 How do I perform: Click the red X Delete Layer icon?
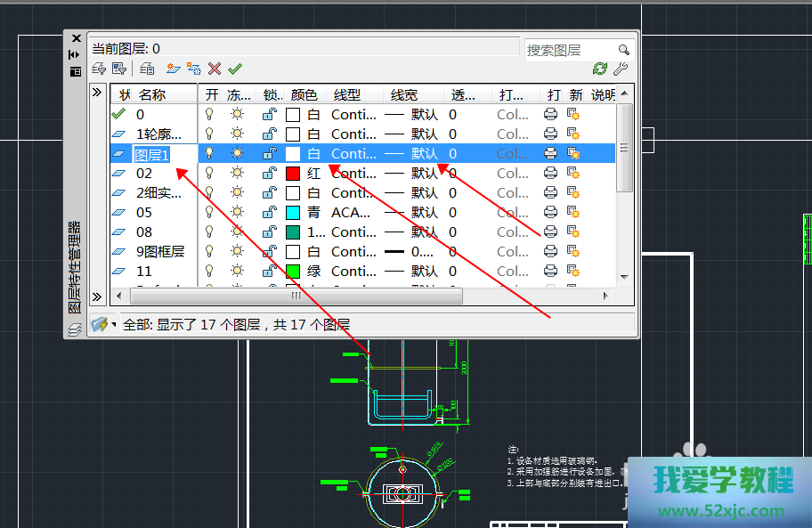215,69
